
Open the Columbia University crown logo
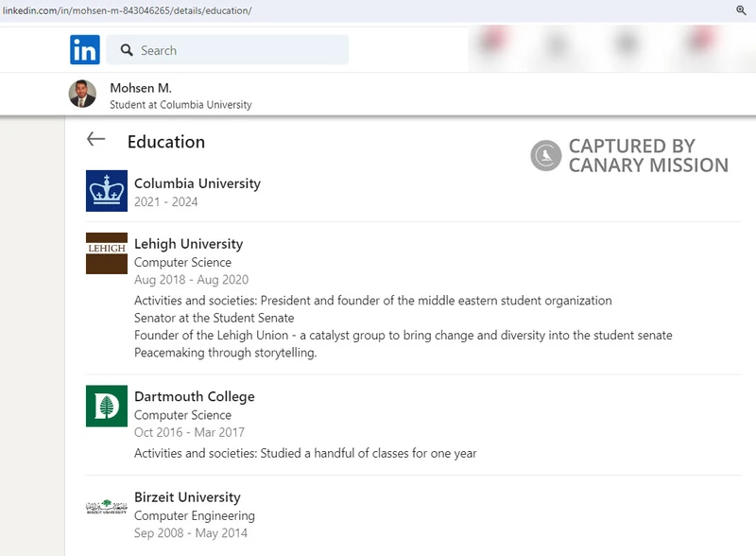point(107,191)
